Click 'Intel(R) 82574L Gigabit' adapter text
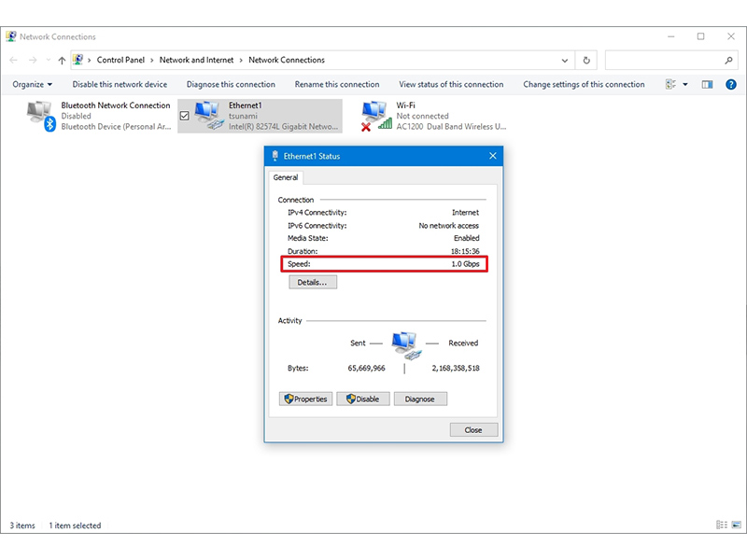Viewport: 747px width, 560px height. click(x=283, y=127)
